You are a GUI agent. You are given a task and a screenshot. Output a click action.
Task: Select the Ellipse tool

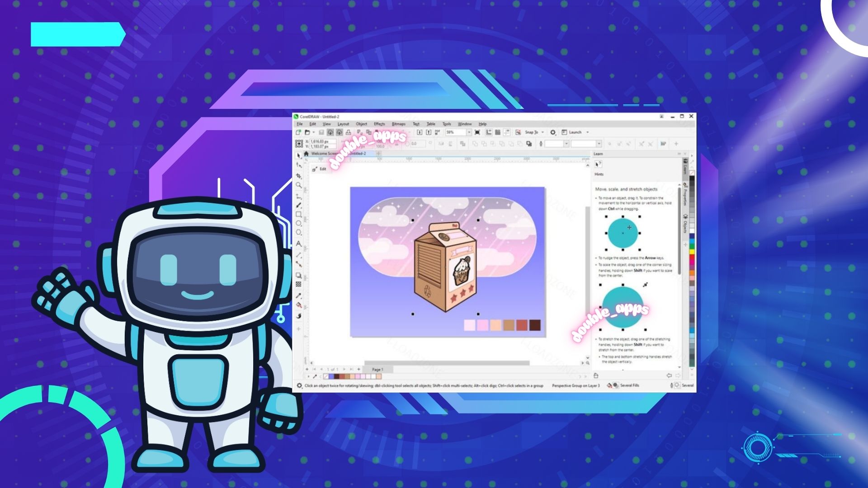pos(298,223)
